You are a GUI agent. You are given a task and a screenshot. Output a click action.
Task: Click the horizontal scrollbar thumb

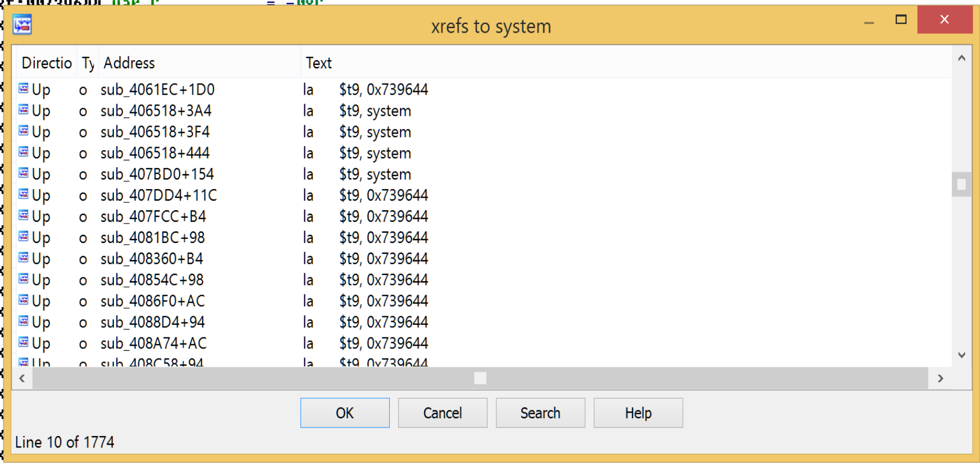(480, 378)
